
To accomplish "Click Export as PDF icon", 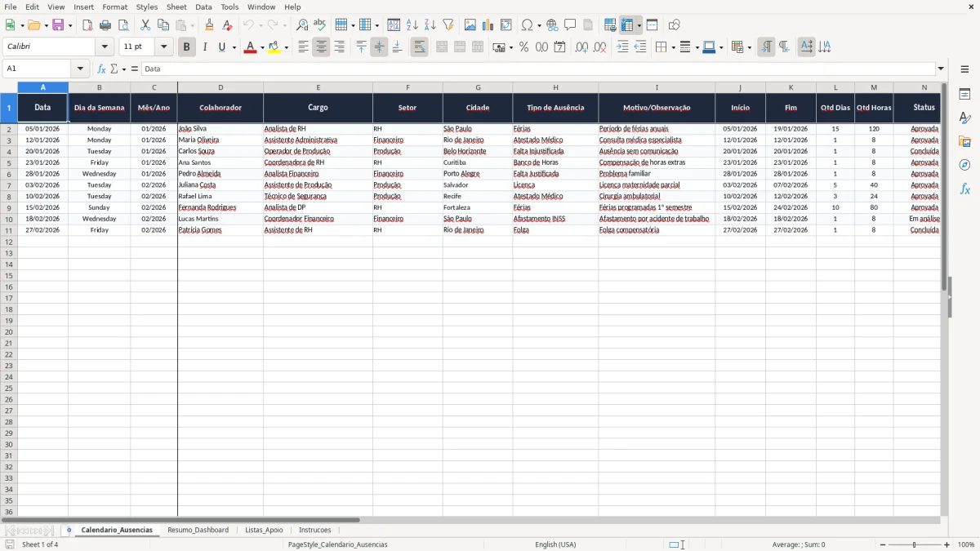I will [x=87, y=25].
